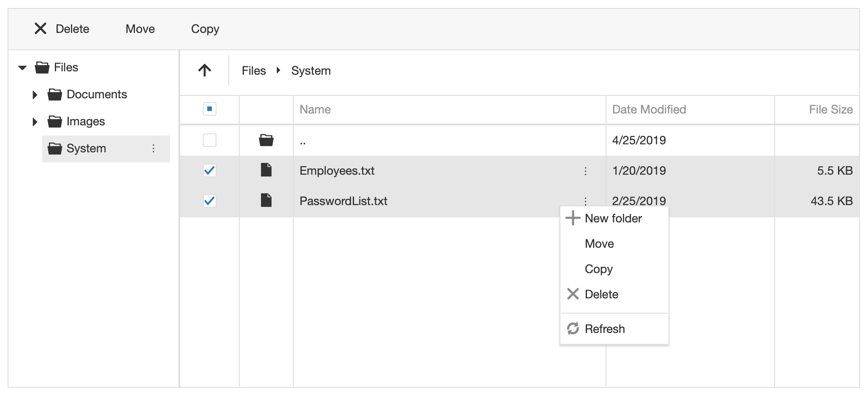This screenshot has height=395, width=868.
Task: Click the plus icon next to New folder
Action: click(x=573, y=218)
